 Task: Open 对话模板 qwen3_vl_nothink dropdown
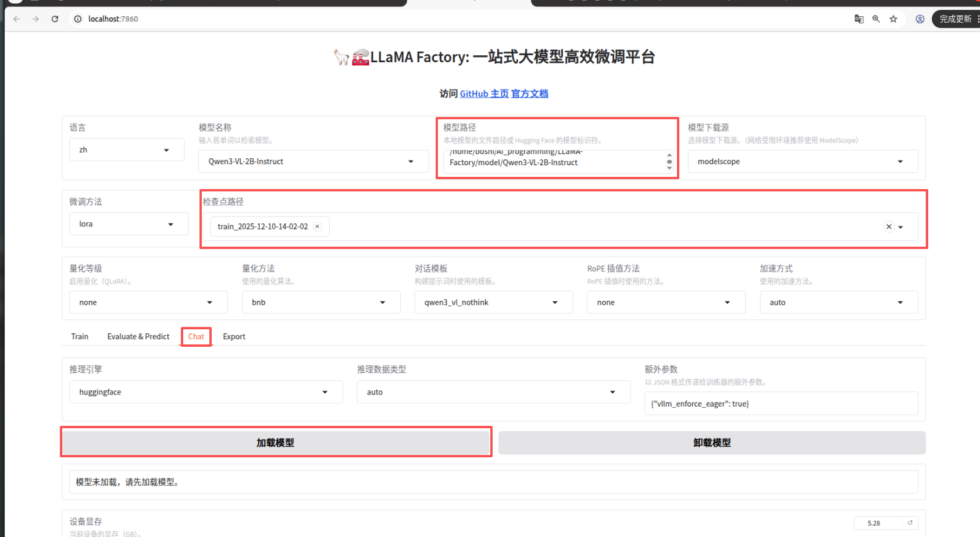coord(494,303)
